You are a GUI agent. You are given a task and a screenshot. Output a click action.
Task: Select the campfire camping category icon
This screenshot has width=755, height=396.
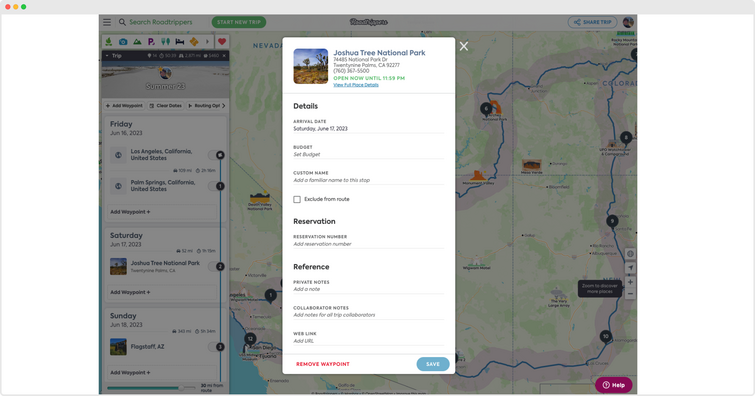(x=109, y=42)
